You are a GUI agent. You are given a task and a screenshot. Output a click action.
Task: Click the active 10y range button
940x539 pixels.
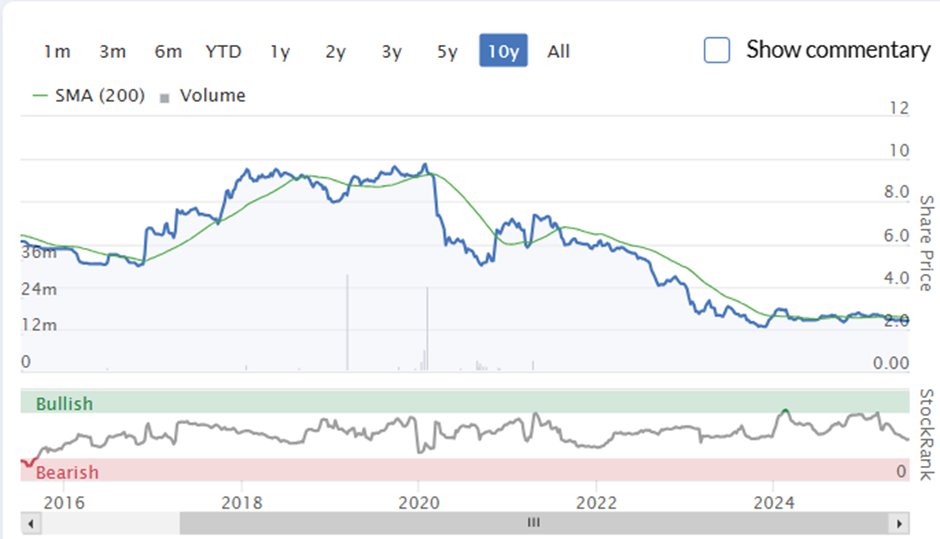click(x=504, y=50)
